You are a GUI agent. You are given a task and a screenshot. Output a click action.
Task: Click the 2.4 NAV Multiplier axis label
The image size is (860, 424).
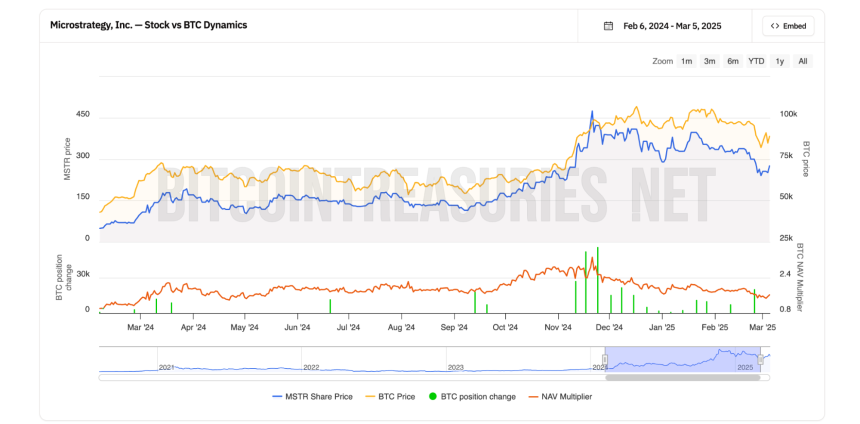[x=785, y=274]
